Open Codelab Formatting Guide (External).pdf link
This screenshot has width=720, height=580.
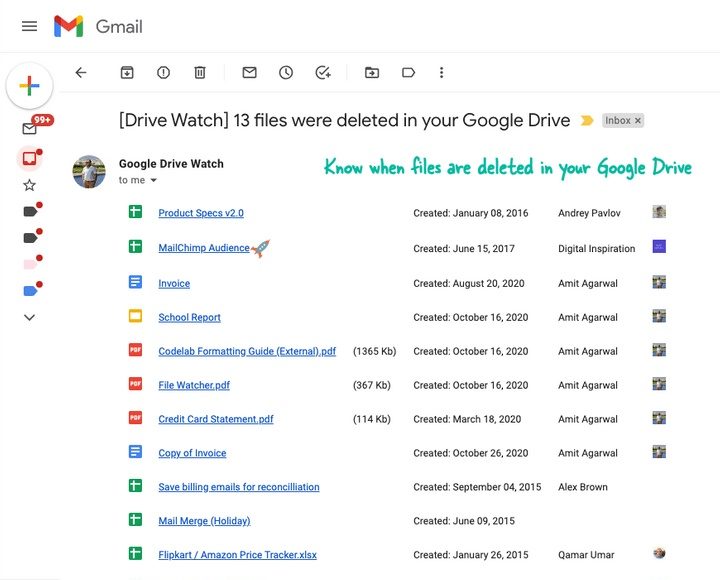coord(247,352)
